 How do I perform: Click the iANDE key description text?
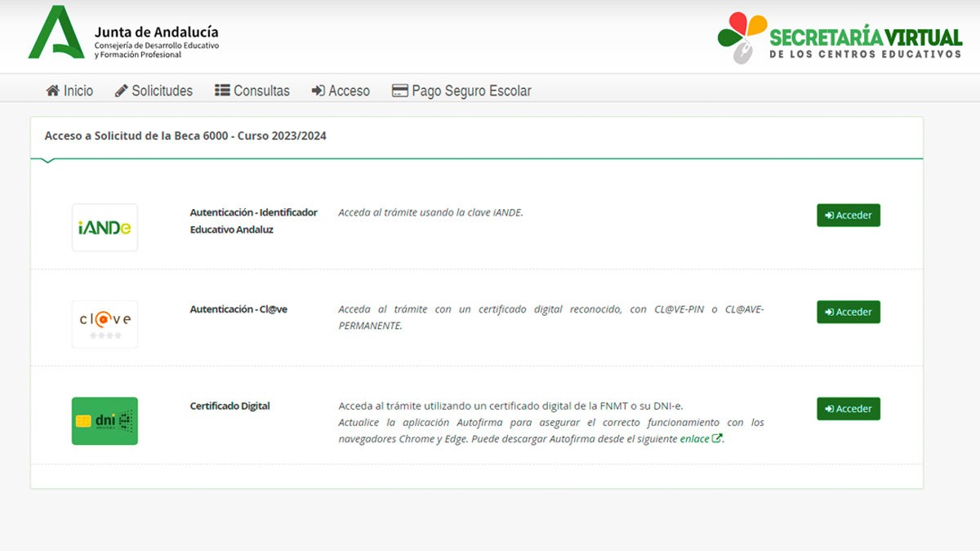tap(430, 212)
